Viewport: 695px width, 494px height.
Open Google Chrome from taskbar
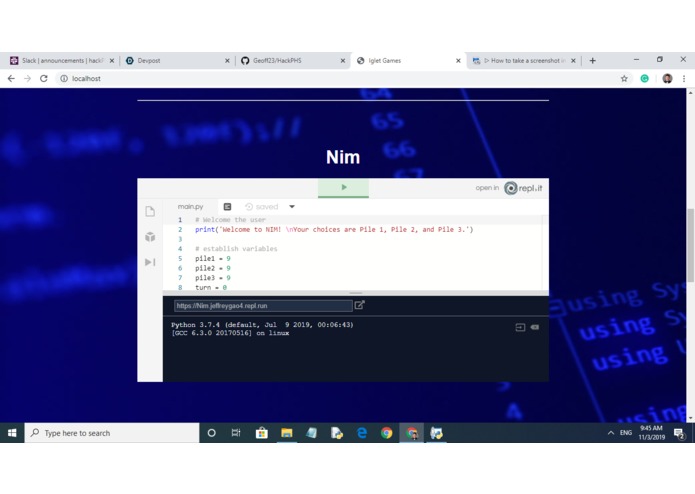[387, 433]
